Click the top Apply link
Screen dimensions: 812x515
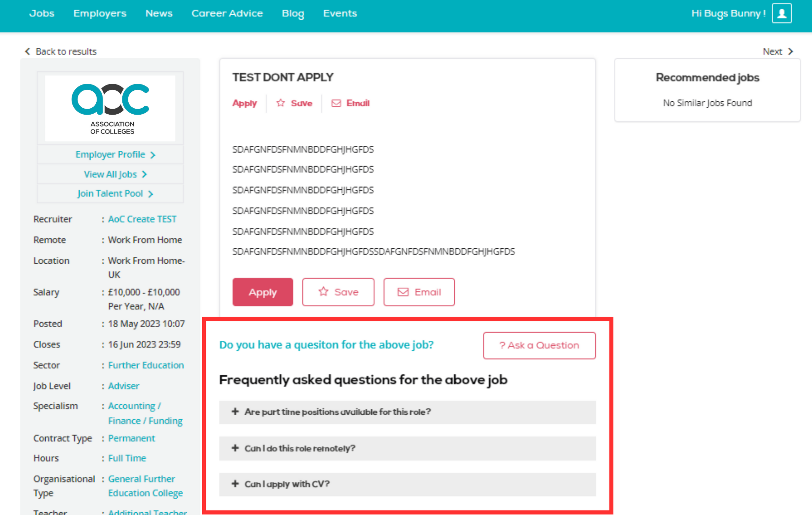[x=245, y=103]
